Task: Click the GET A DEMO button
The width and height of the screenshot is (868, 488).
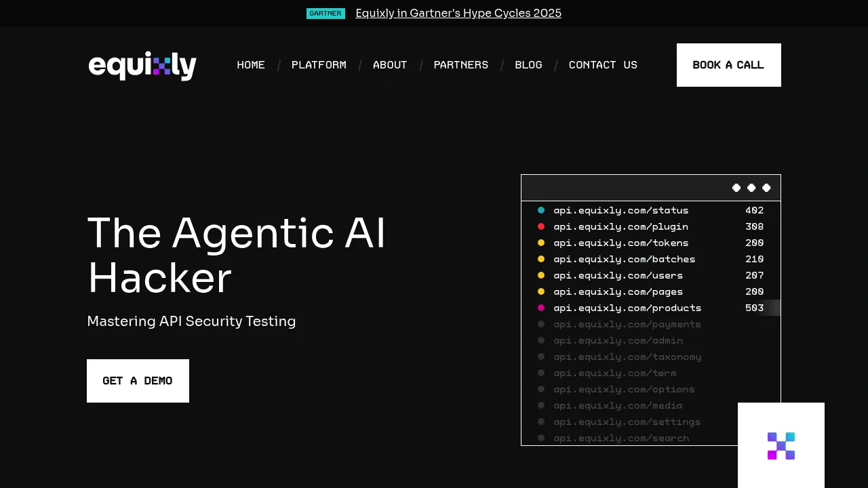Action: (138, 381)
